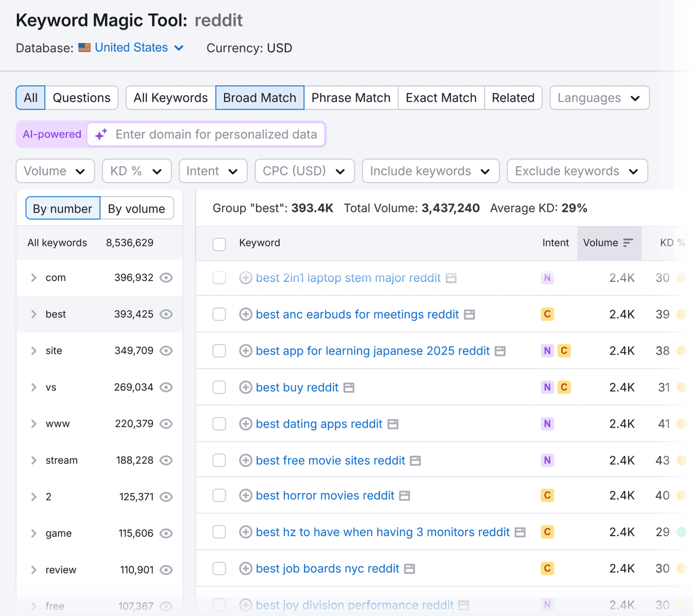Toggle visibility of the "com" keyword group
Image resolution: width=693 pixels, height=616 pixels.
tap(166, 277)
